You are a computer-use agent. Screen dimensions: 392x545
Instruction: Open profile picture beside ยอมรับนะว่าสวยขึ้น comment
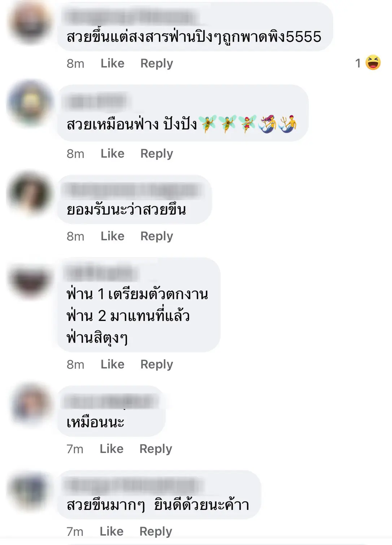point(30,193)
